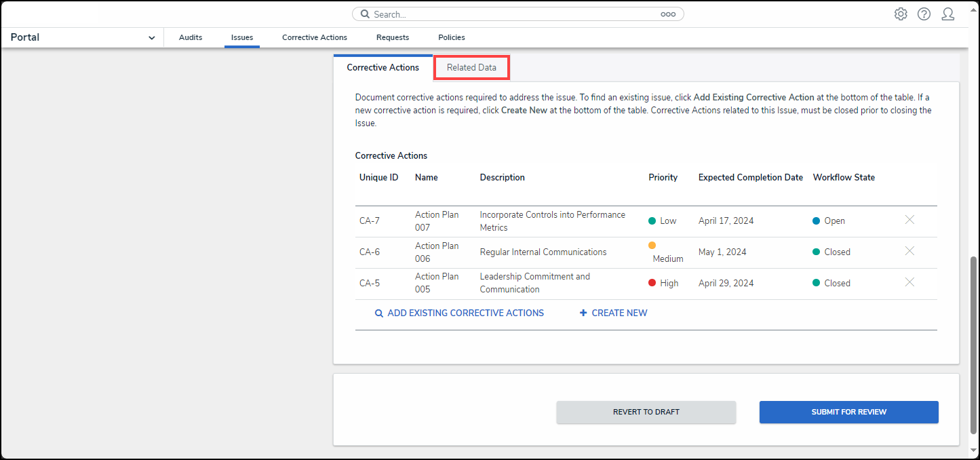Click the vertical page scrollbar
Screen dimensions: 980x460
[x=974, y=346]
